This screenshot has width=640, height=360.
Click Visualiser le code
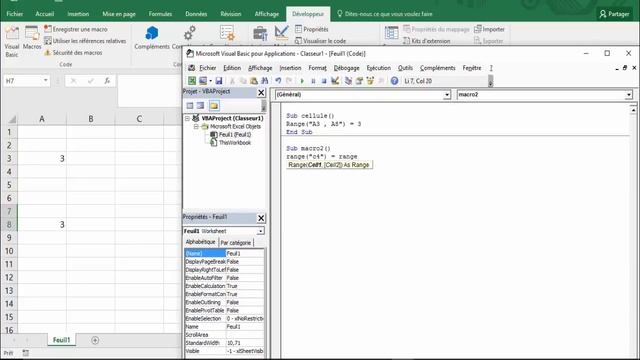[x=320, y=41]
